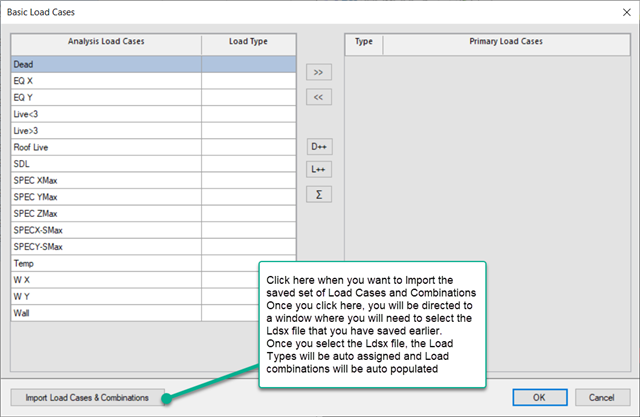Click the Load Type cell for SPEC XMax
640x417 pixels.
click(249, 180)
